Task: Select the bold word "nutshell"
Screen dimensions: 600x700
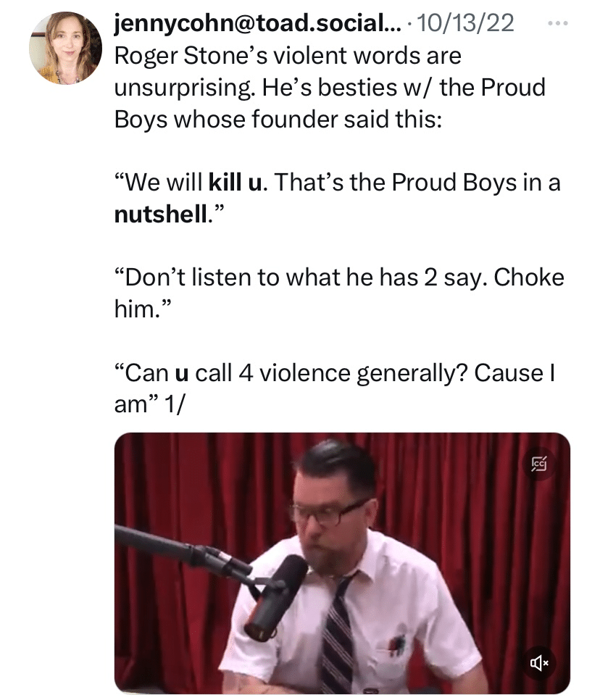Action: [159, 214]
